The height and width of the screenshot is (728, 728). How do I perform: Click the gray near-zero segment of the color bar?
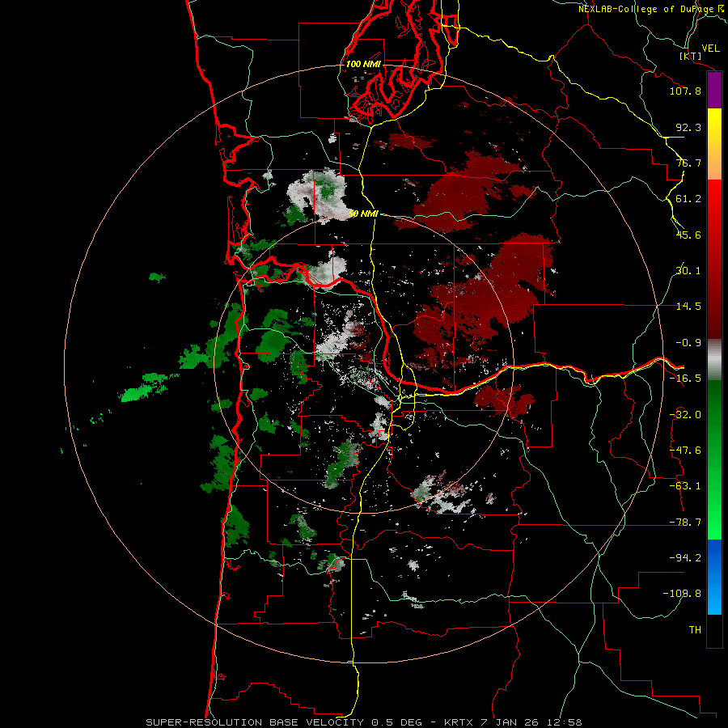(714, 360)
